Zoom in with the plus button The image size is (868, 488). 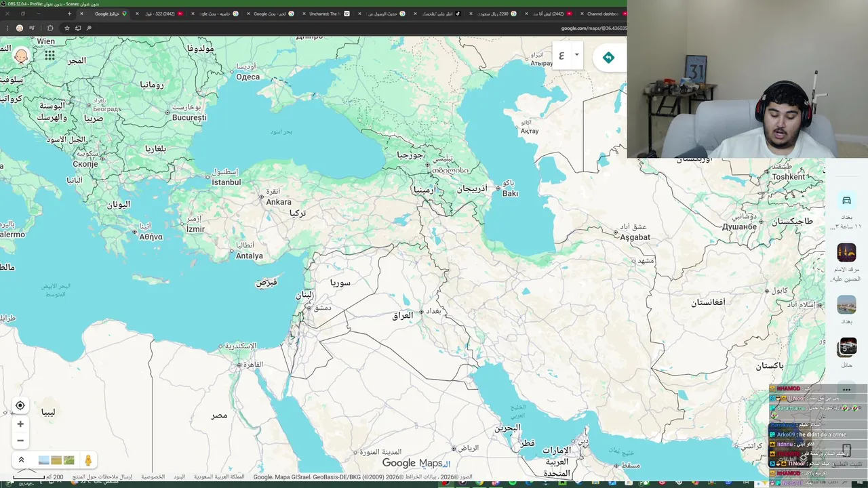coord(20,424)
